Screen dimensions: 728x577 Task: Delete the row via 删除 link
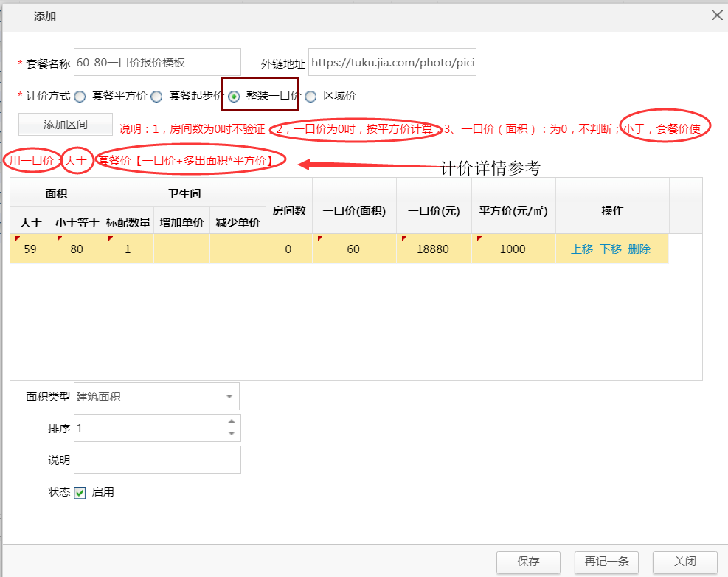639,249
